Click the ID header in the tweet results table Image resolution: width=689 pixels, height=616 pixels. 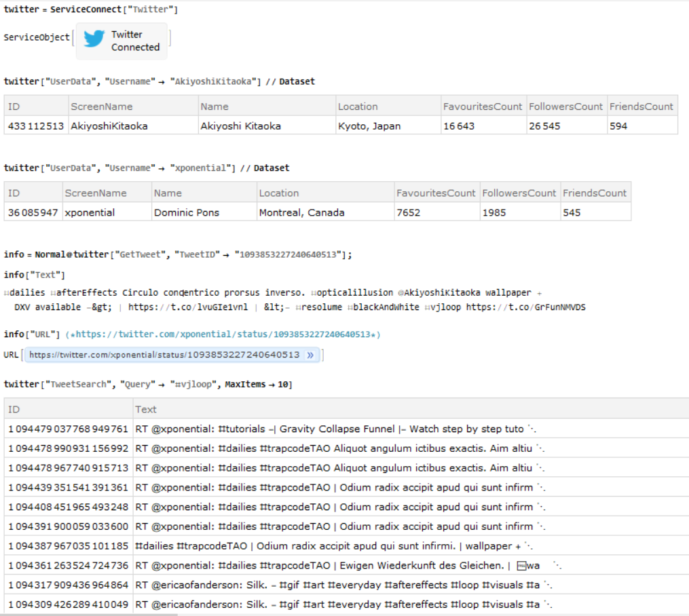pyautogui.click(x=14, y=409)
